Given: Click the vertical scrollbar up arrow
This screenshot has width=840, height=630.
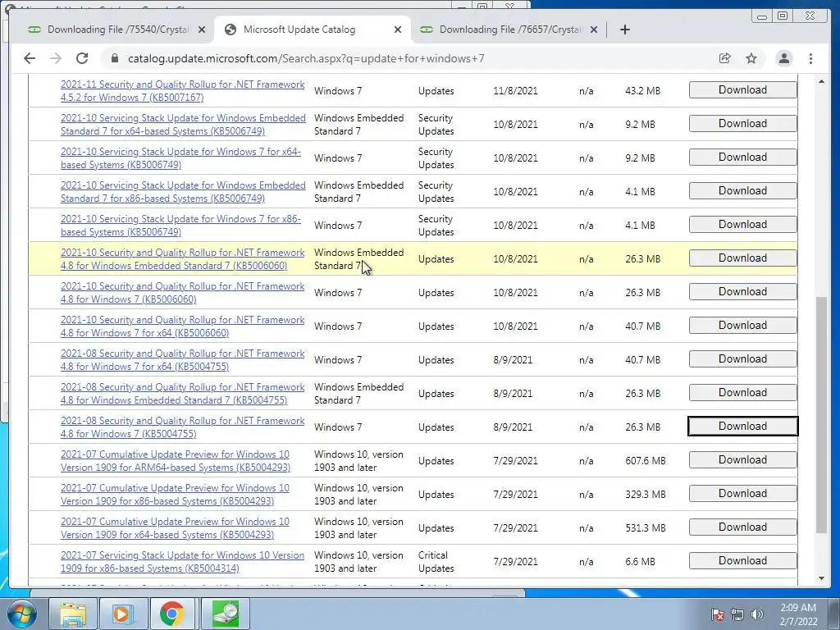Looking at the screenshot, I should pos(821,81).
